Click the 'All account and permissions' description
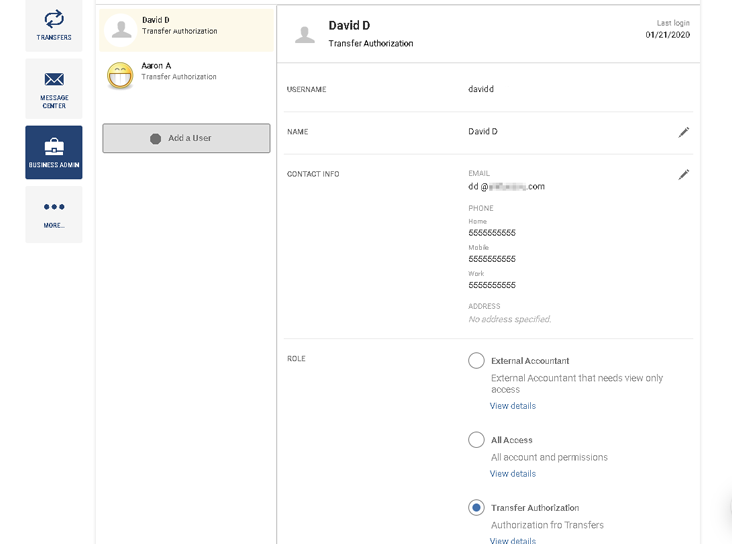This screenshot has width=732, height=544. [x=549, y=457]
